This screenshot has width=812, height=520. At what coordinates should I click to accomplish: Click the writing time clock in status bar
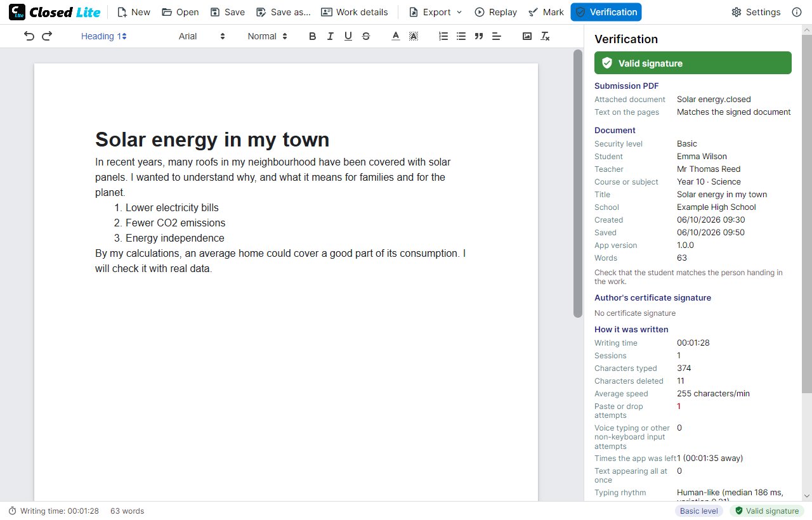[12, 511]
